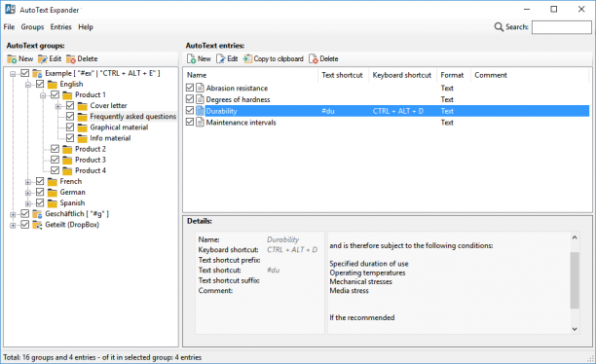Expand the Geschäftlich group

[13, 215]
